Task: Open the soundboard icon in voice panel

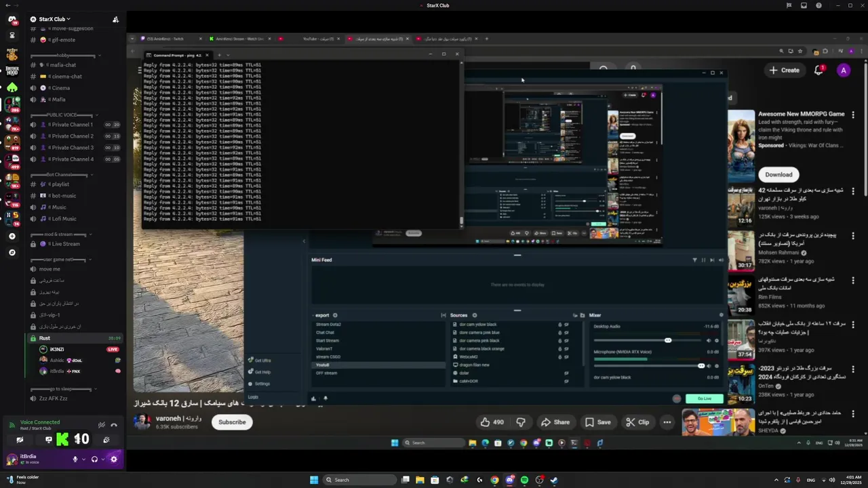Action: point(106,440)
